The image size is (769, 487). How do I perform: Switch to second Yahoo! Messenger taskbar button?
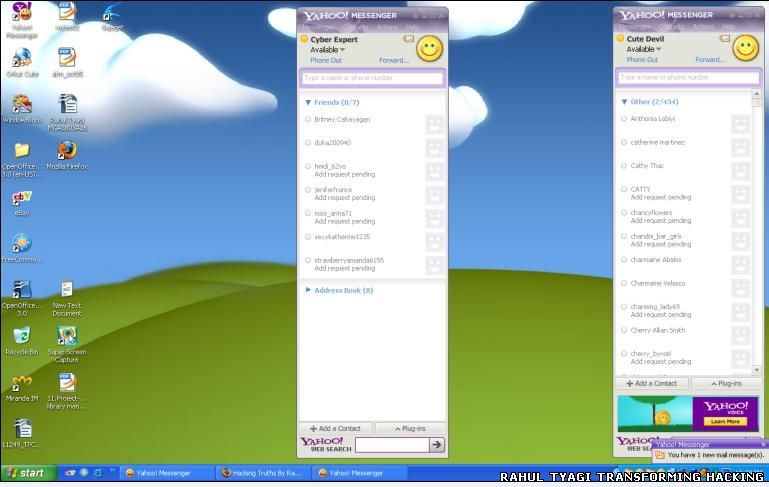(x=358, y=473)
